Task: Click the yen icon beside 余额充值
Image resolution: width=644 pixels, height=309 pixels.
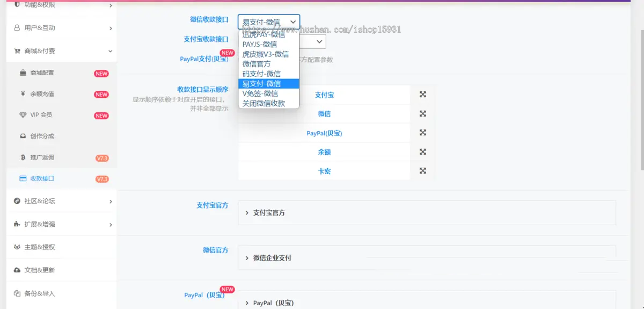Action: pyautogui.click(x=23, y=94)
